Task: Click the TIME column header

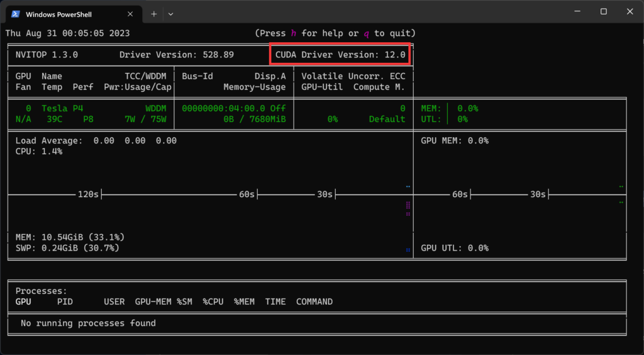Action: pos(275,301)
